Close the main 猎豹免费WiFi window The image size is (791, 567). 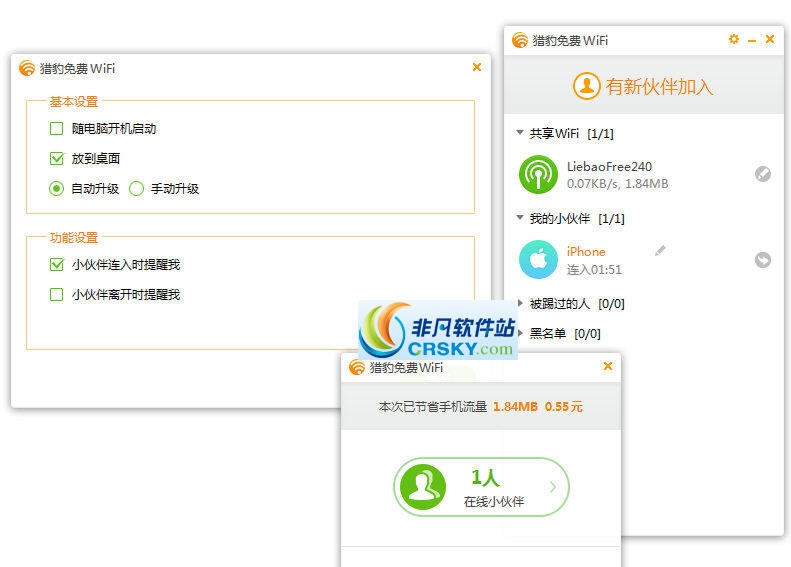tap(770, 39)
